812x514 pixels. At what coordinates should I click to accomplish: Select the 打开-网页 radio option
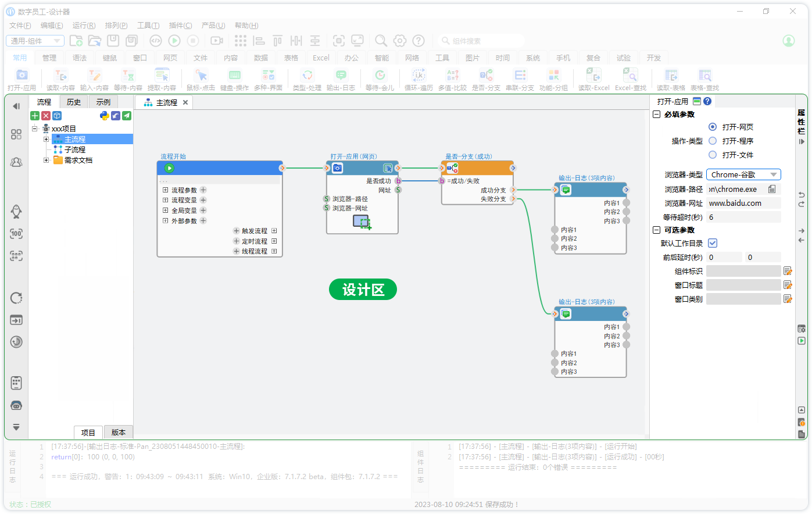pyautogui.click(x=713, y=127)
